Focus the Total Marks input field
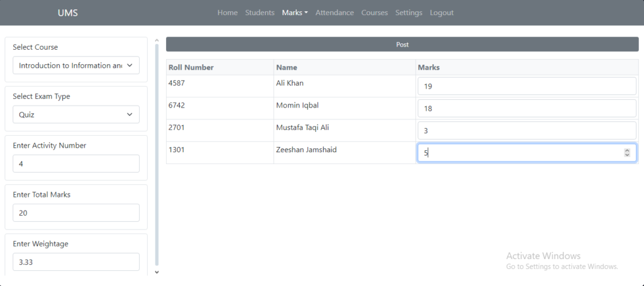Screen dimensions: 644x286 [76, 213]
